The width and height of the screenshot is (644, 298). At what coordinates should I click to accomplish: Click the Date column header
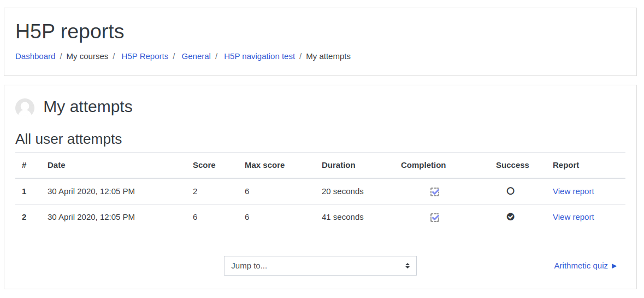click(x=56, y=165)
